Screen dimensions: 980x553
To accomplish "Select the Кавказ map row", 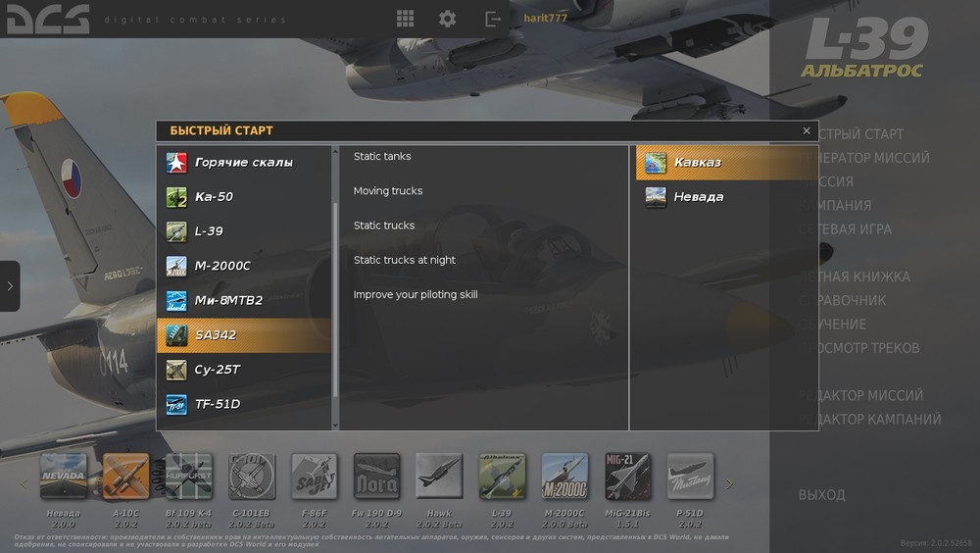I will 727,163.
